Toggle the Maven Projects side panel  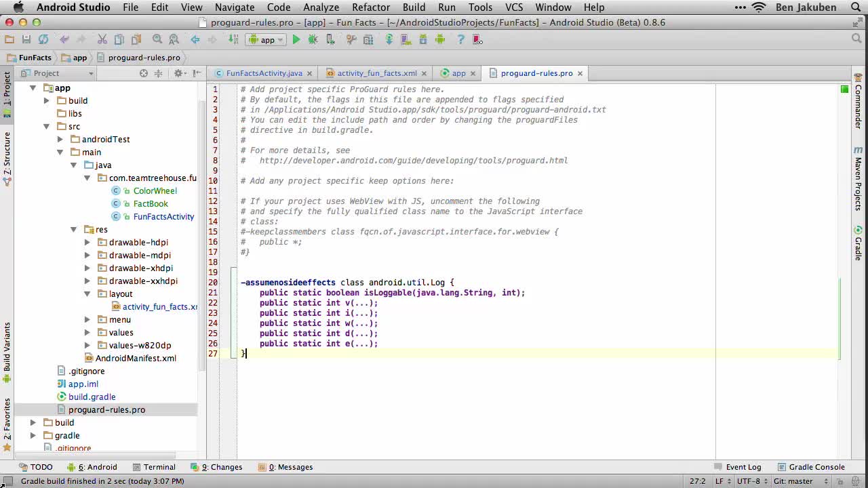pos(858,179)
